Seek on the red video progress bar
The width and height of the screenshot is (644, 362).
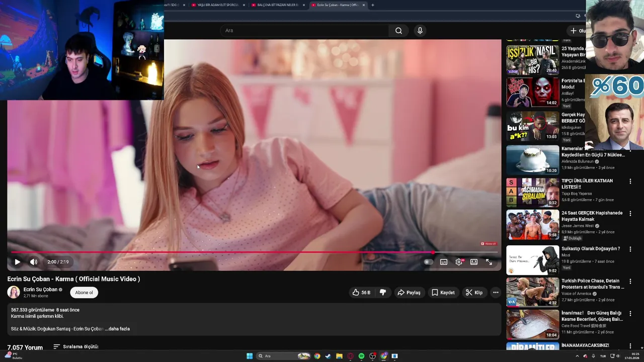(254, 252)
